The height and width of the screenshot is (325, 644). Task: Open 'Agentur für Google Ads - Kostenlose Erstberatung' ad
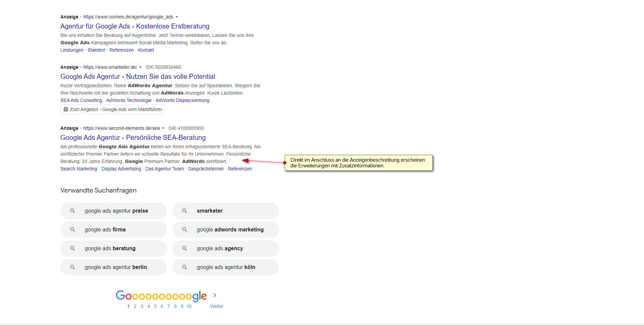click(x=135, y=26)
